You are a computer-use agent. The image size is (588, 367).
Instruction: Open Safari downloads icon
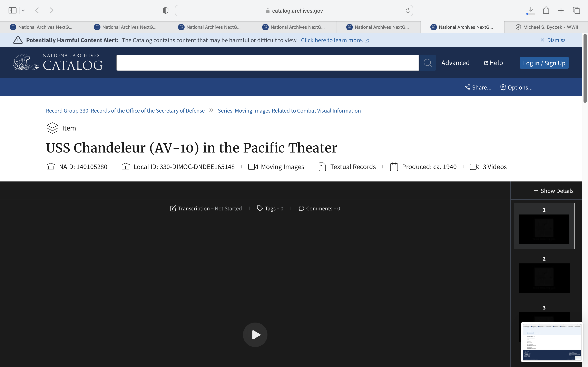coord(531,10)
